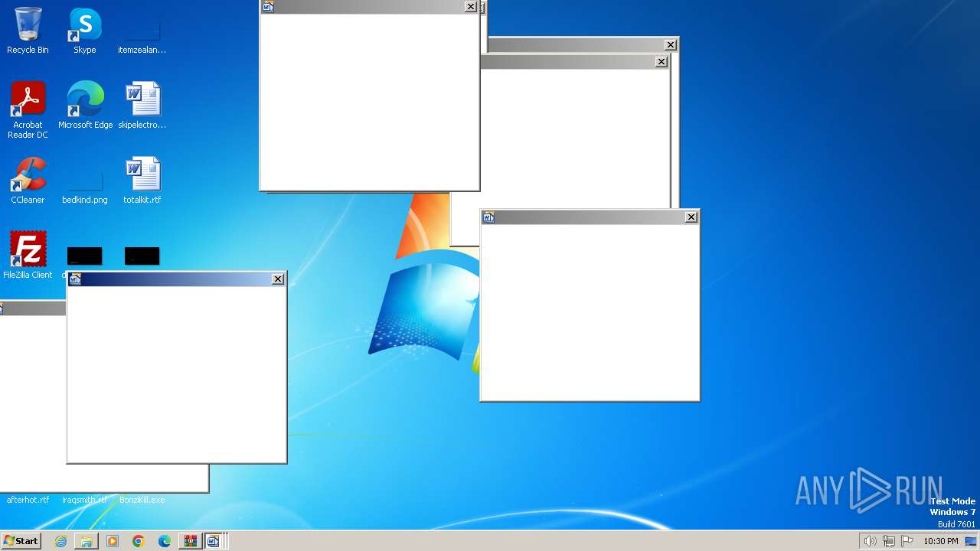Viewport: 980px width, 551px height.
Task: Click Word icon in blue-titled window
Action: coord(75,279)
